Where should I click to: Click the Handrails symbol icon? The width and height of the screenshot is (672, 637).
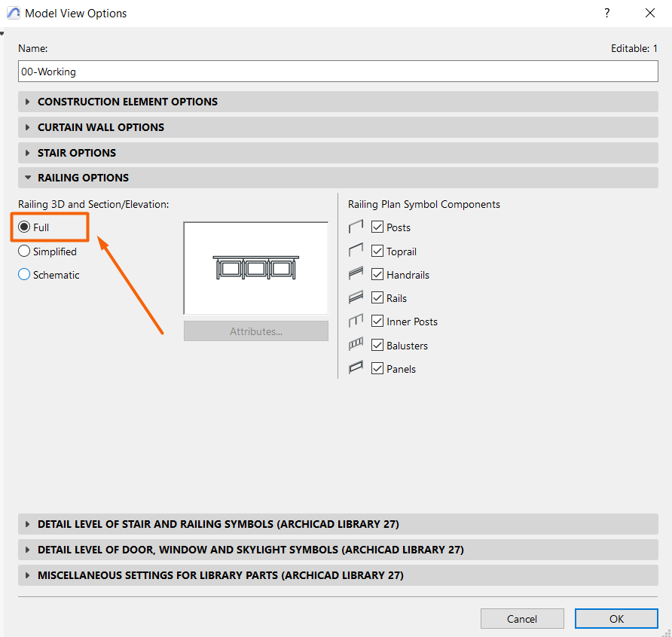click(x=356, y=275)
